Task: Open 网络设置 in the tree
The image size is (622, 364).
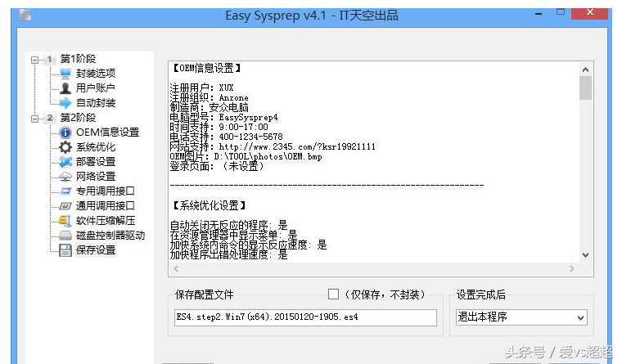Action: [96, 177]
